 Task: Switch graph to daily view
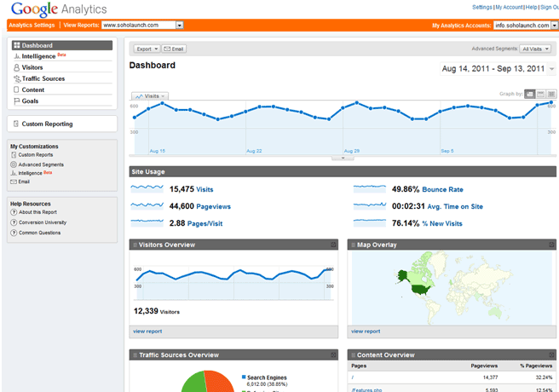tap(530, 93)
